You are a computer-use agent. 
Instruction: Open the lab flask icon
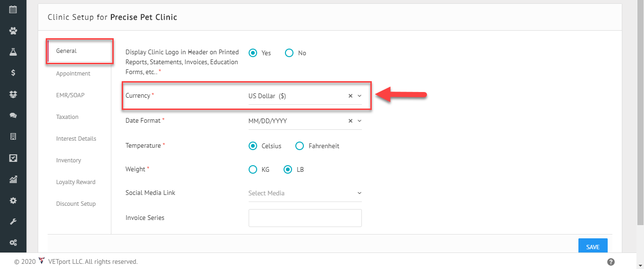click(13, 52)
